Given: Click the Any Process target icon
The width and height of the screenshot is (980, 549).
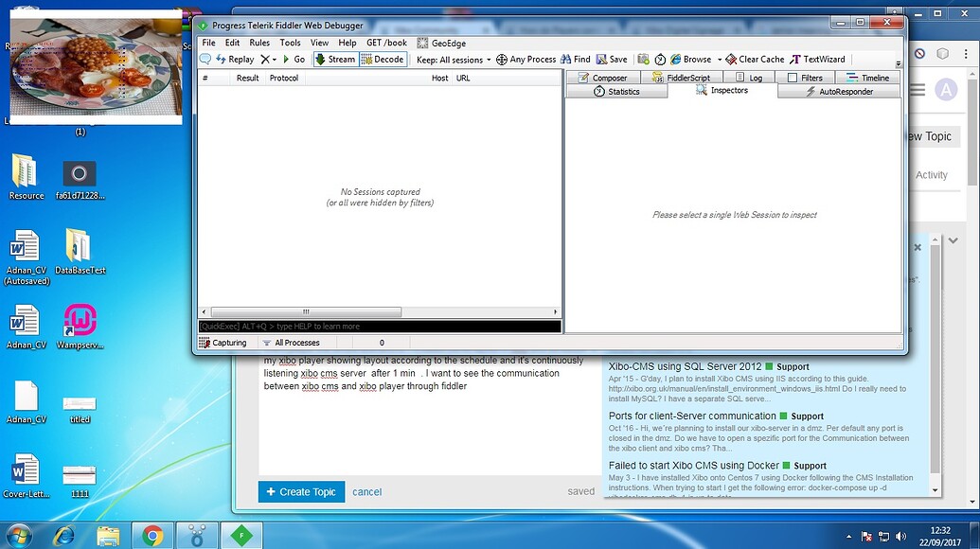Looking at the screenshot, I should pyautogui.click(x=526, y=60).
